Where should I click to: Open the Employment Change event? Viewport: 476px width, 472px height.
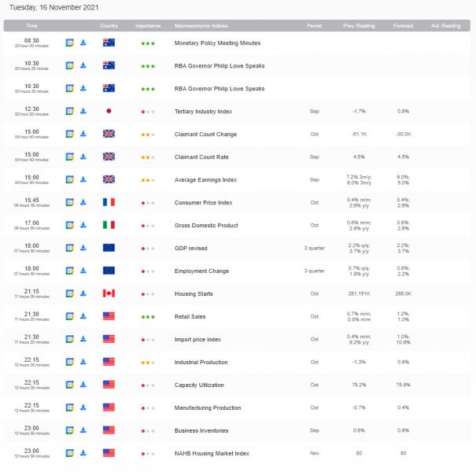pyautogui.click(x=201, y=271)
